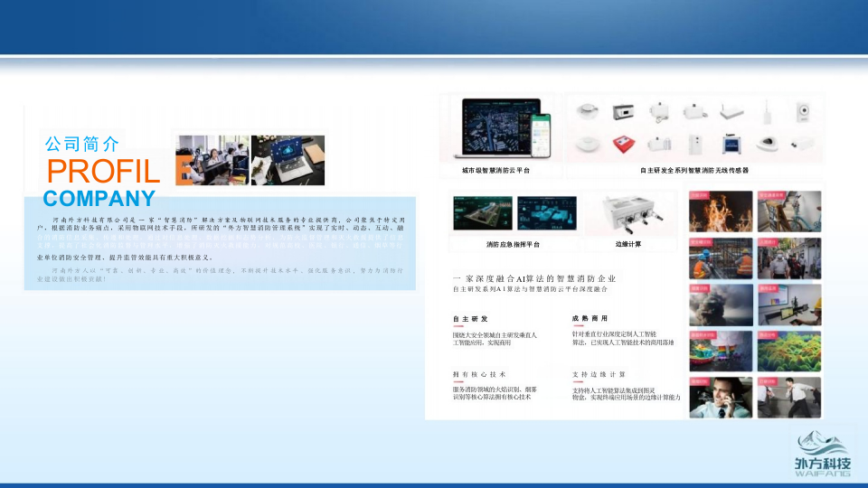
Task: Open the colorful green heatmap photo
Action: [x=789, y=351]
